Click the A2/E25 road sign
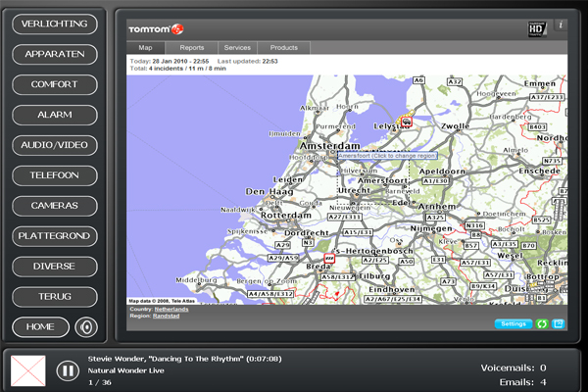Viewport: 588px width, 392px height. pos(375,260)
